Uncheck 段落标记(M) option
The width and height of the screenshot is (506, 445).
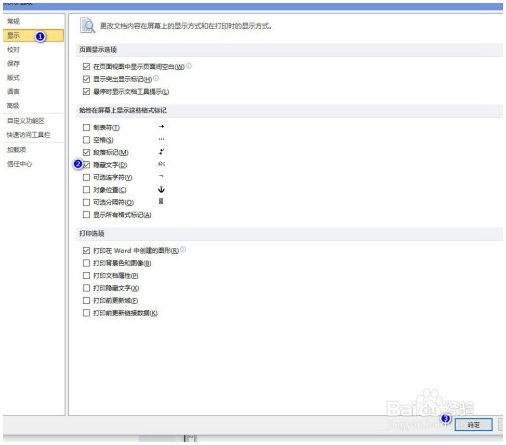86,152
